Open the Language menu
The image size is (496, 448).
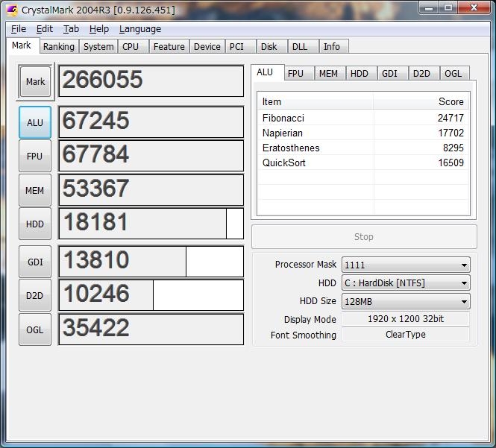[x=140, y=29]
